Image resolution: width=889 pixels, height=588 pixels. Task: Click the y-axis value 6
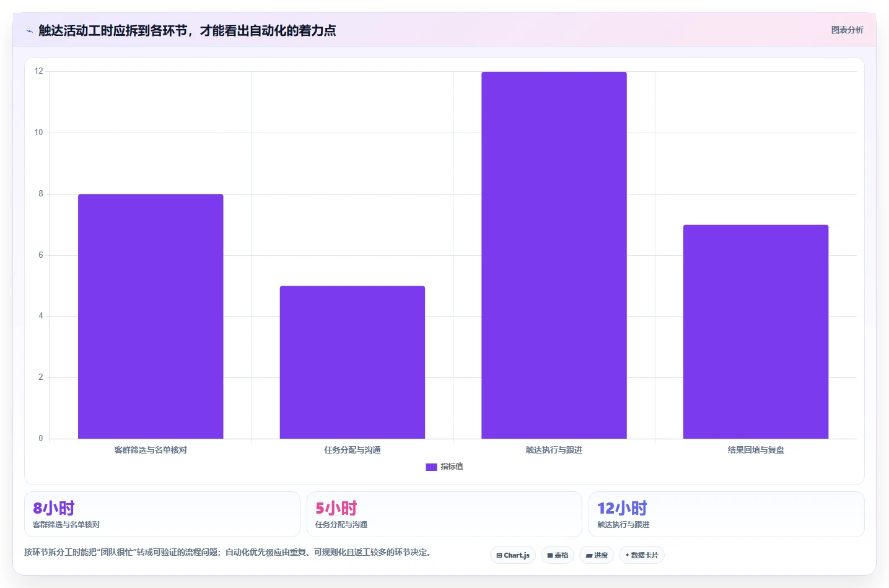pos(41,255)
